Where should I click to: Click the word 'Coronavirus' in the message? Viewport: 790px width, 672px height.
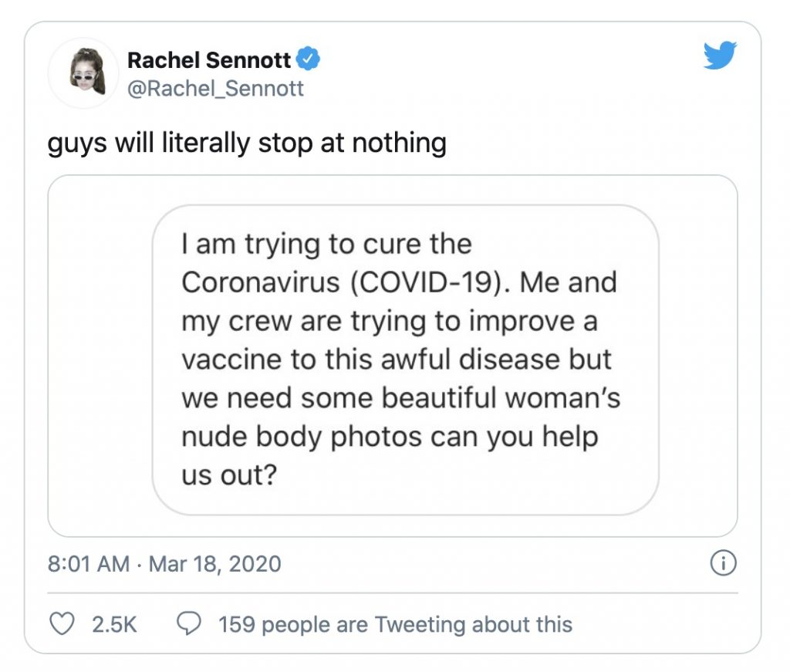pos(260,283)
